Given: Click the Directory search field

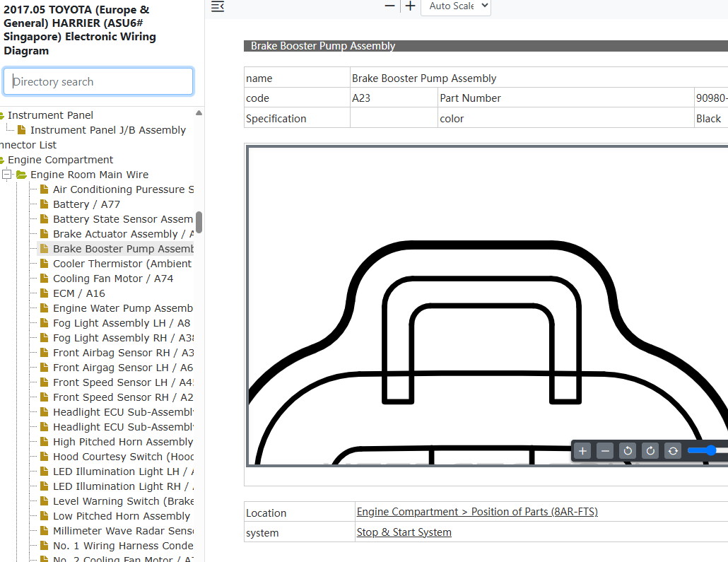Looking at the screenshot, I should tap(98, 82).
